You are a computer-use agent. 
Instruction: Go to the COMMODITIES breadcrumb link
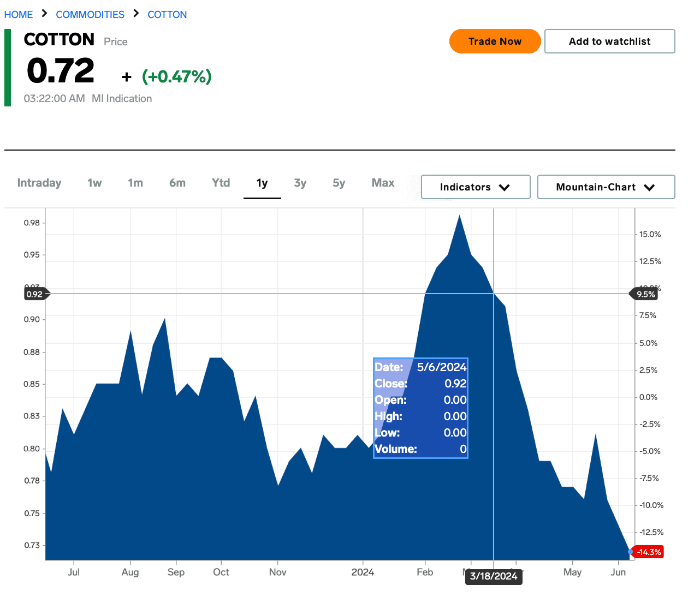point(90,15)
